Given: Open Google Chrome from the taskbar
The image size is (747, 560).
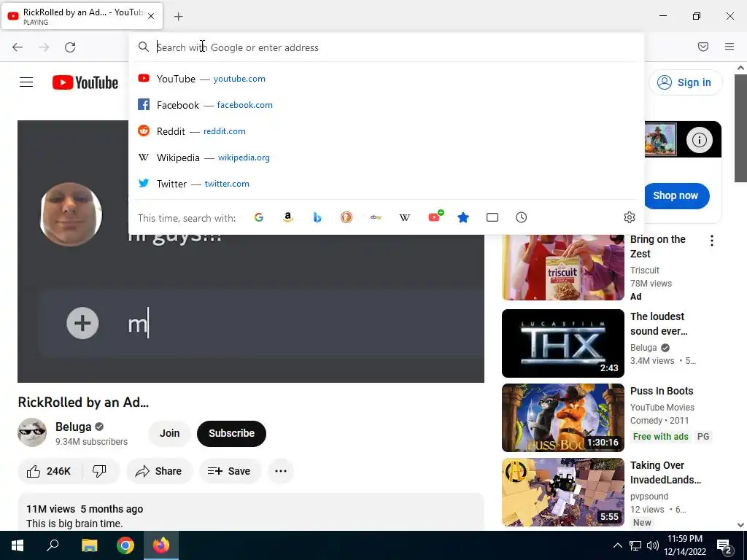Looking at the screenshot, I should 125,545.
